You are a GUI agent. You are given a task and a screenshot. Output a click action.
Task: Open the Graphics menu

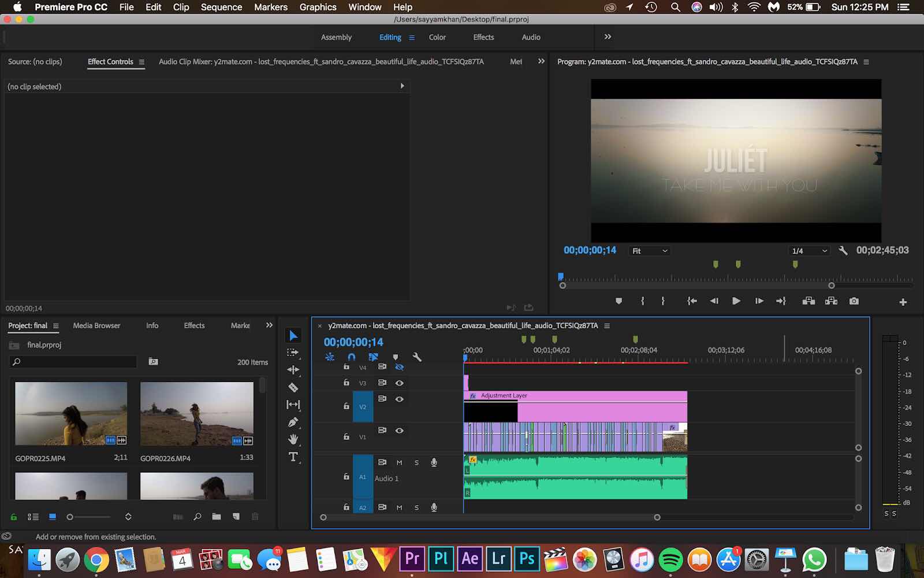(318, 7)
